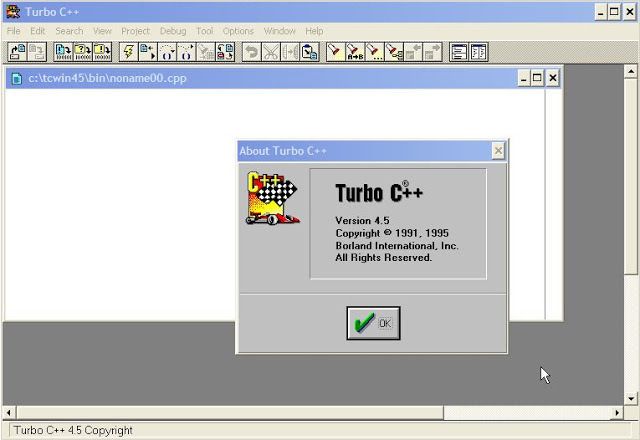Click the Step over icon with down arrow

167,52
